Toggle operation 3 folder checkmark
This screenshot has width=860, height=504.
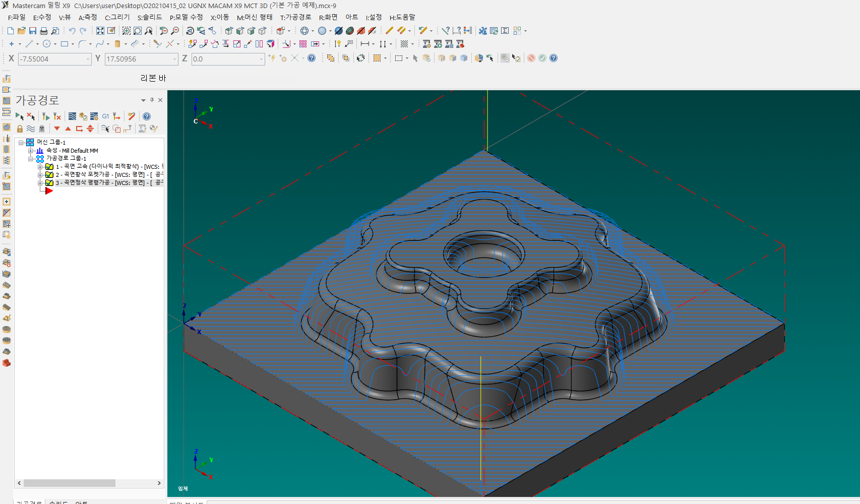49,183
